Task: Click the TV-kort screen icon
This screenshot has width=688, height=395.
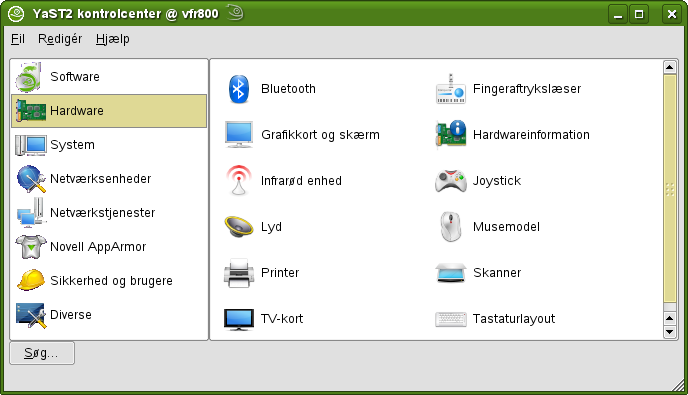Action: [x=239, y=319]
